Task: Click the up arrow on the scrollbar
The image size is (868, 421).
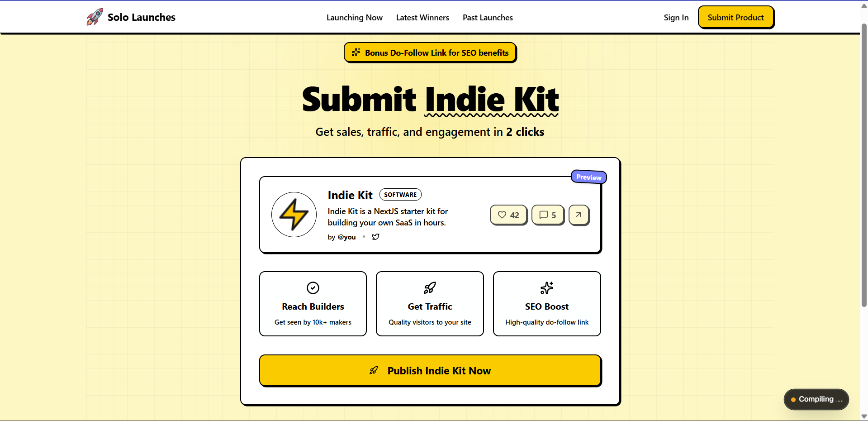Action: coord(863,5)
